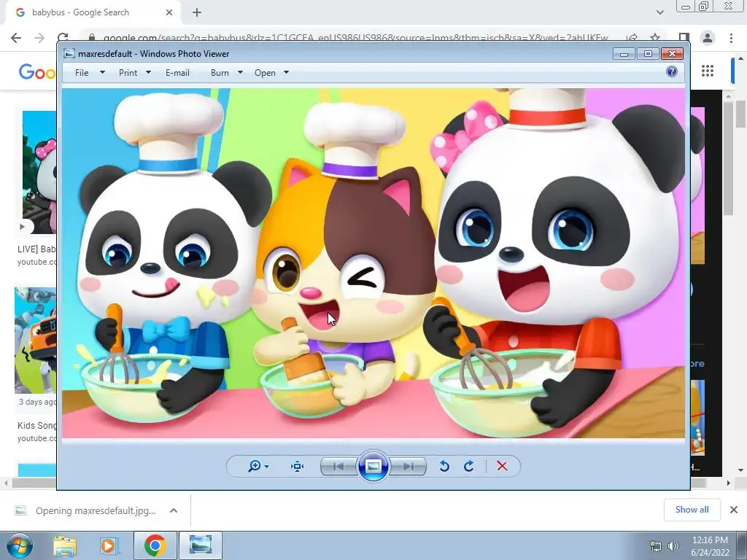Image resolution: width=747 pixels, height=560 pixels.
Task: Expand the Open dropdown arrow
Action: [286, 72]
